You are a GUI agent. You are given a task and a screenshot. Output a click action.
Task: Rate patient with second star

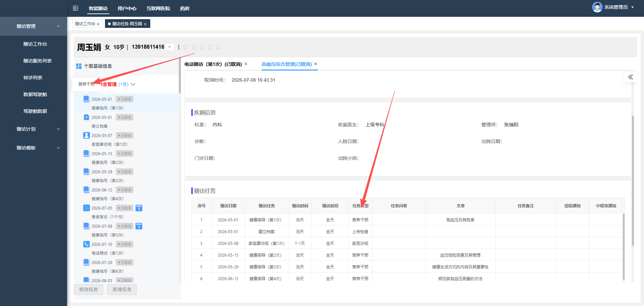point(194,47)
